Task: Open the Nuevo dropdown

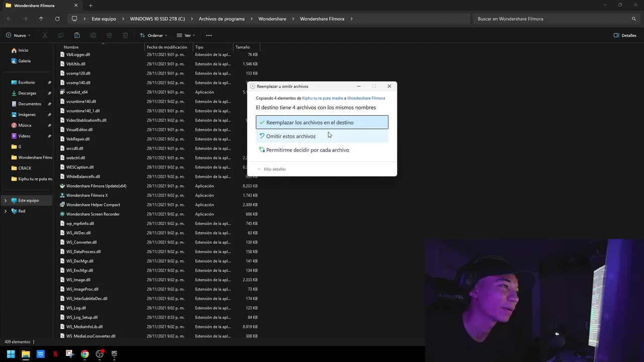Action: pos(18,35)
